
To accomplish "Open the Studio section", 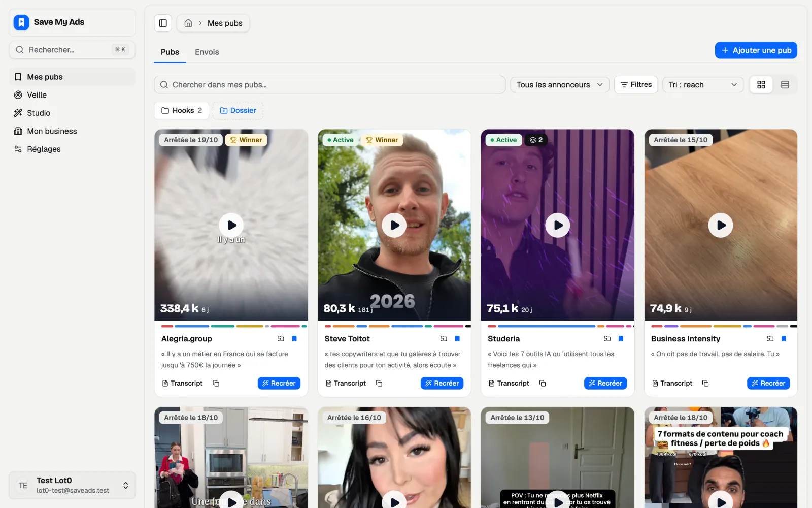I will [72, 113].
